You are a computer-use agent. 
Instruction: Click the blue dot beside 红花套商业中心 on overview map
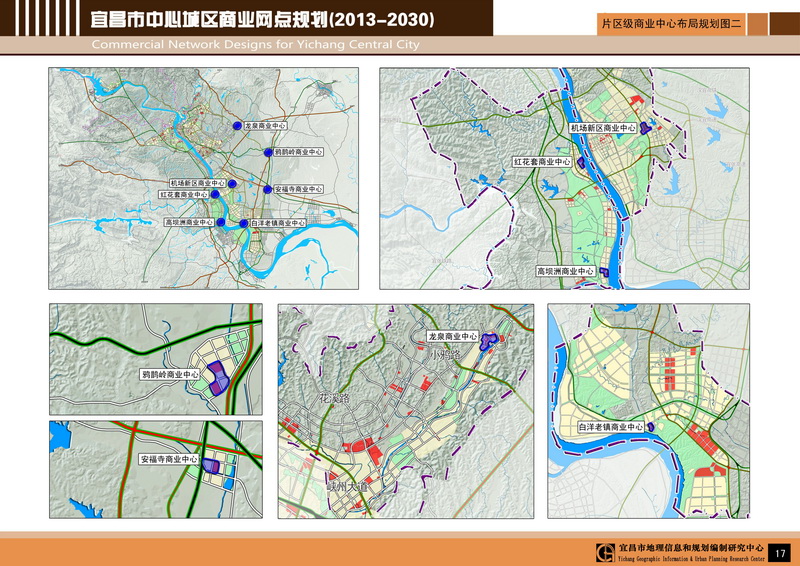coord(214,195)
